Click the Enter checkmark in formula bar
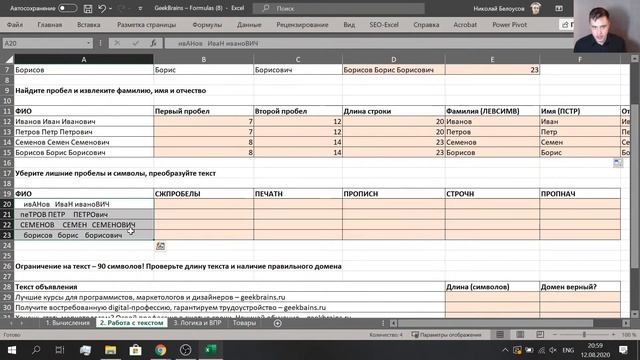Viewport: 640px width, 360px height. (x=136, y=43)
